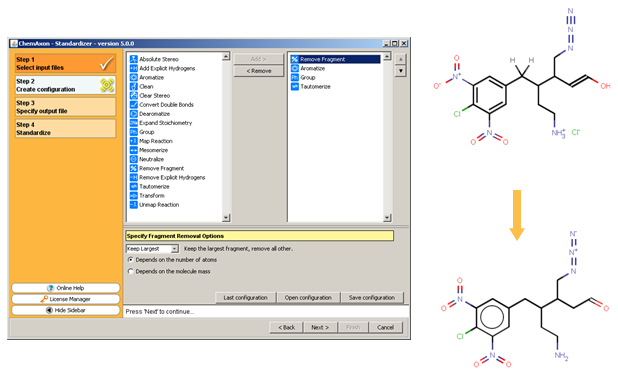Pick Tautomerize icon in the chosen list

tap(294, 86)
